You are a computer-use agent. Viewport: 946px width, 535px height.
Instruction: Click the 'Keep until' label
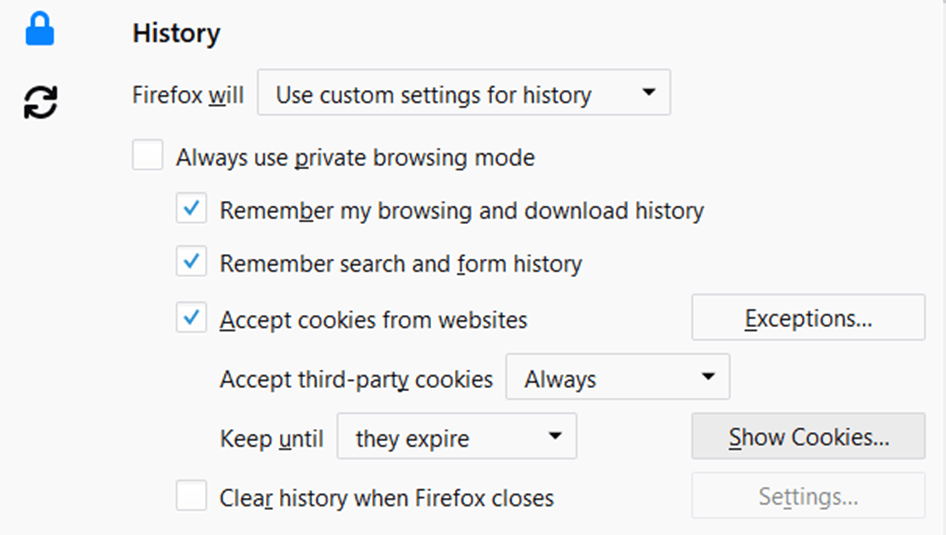pyautogui.click(x=271, y=438)
